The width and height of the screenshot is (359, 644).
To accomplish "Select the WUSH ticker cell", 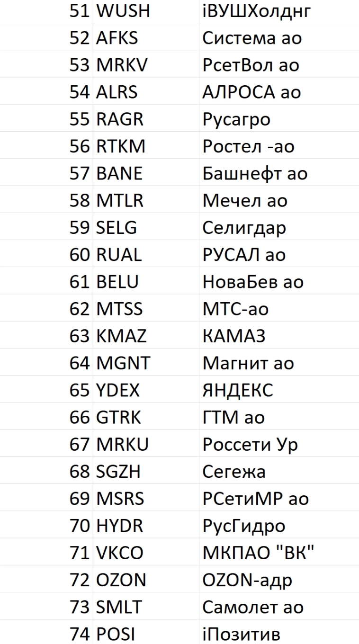I will [x=123, y=10].
